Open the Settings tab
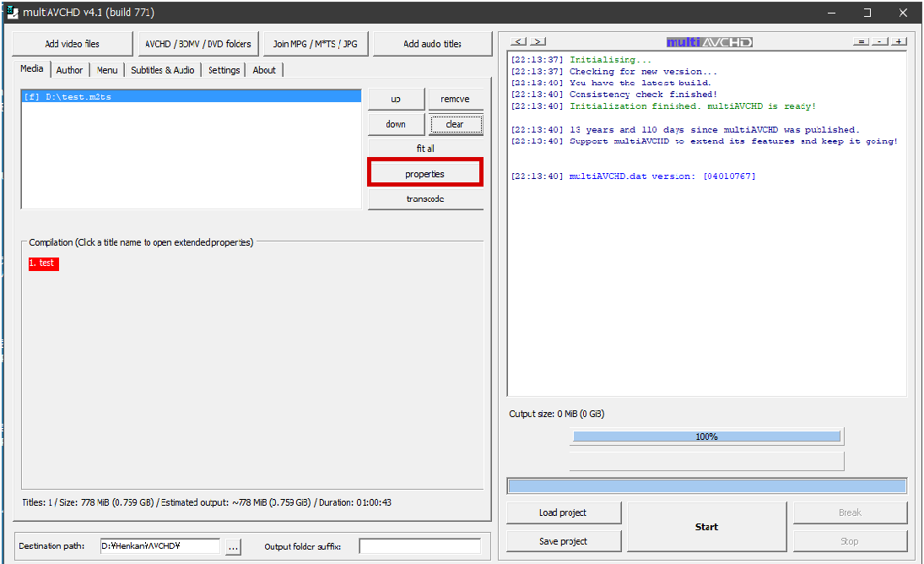This screenshot has height=564, width=924. pyautogui.click(x=224, y=70)
